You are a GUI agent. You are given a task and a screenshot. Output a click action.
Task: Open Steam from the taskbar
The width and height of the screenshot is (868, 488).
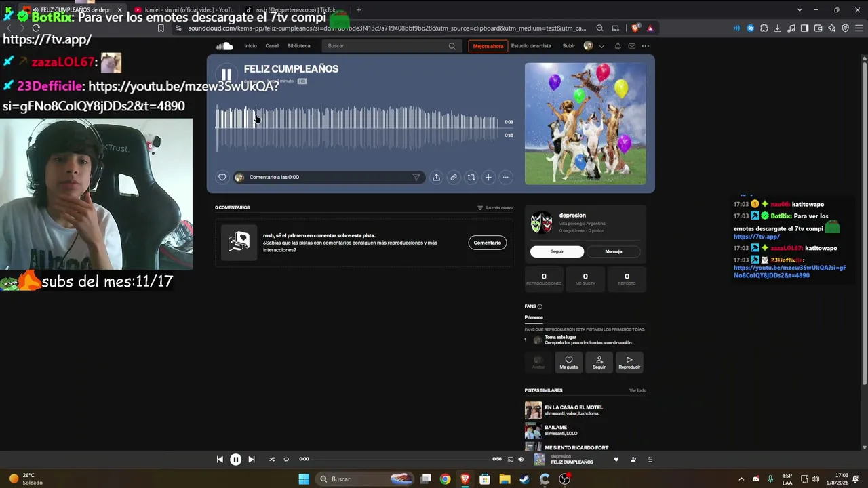coord(525,479)
